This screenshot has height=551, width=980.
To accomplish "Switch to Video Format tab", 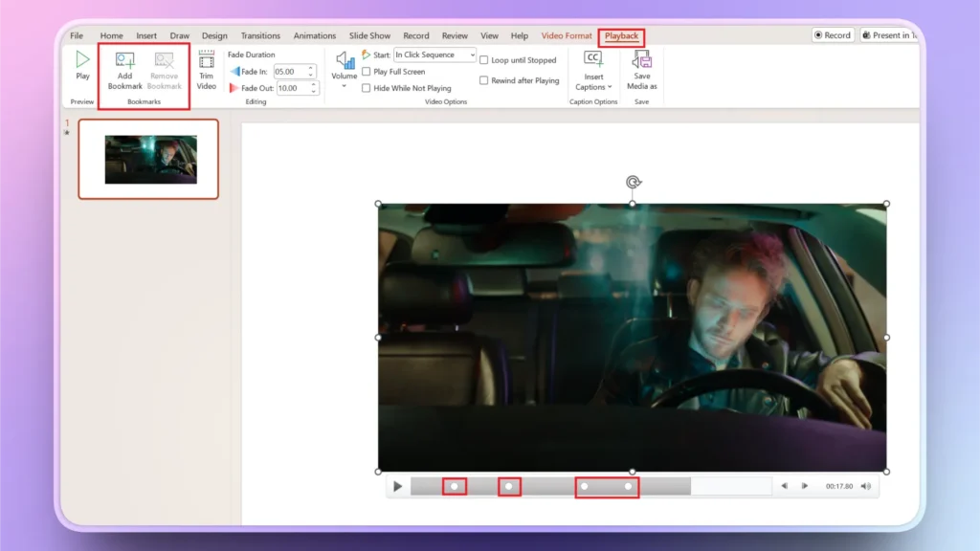I will pyautogui.click(x=567, y=35).
